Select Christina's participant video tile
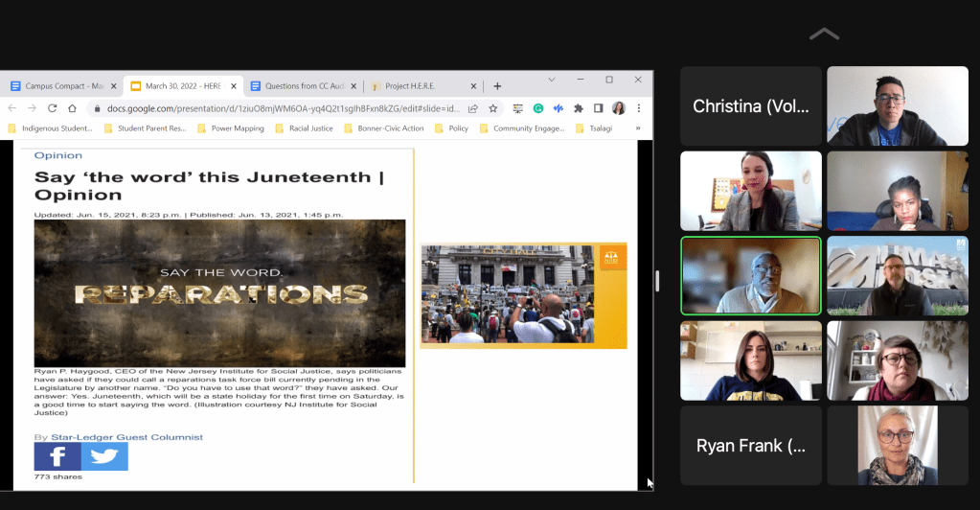The width and height of the screenshot is (980, 510). click(751, 105)
